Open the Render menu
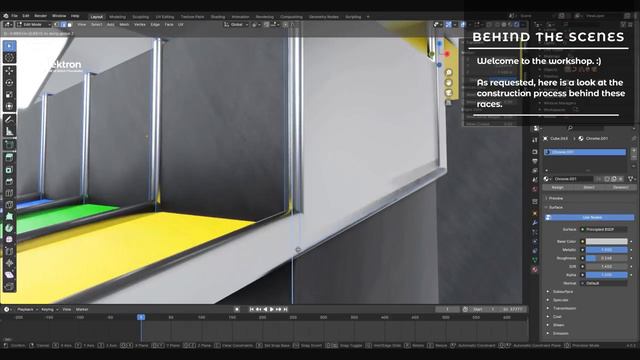The width and height of the screenshot is (640, 360). click(40, 16)
